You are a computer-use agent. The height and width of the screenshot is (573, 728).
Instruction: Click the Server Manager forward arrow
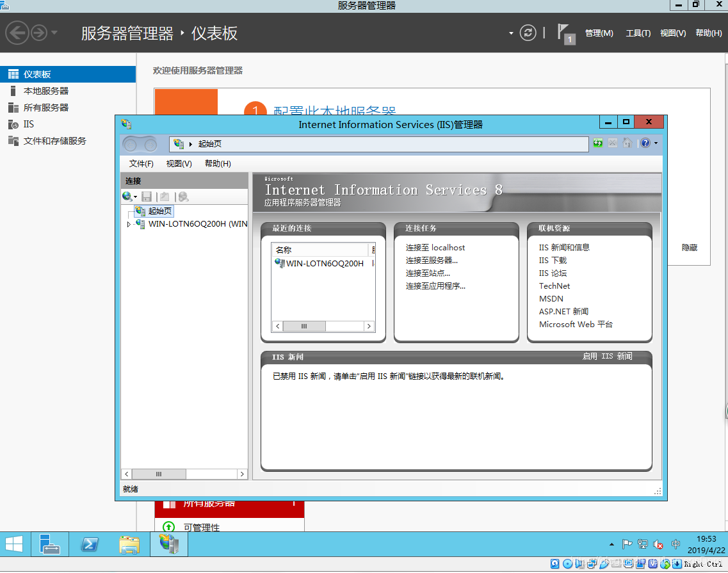(x=40, y=33)
